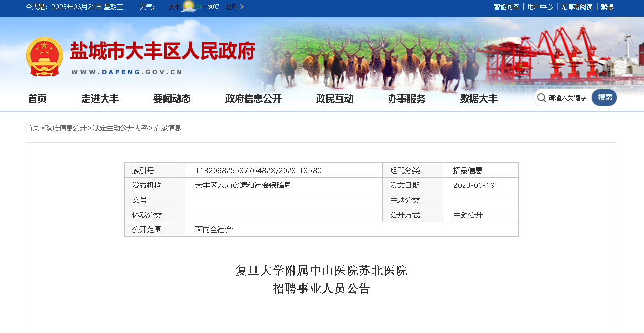Select 政民互动 in the navigation bar
Viewport: 644px width, 333px height.
click(335, 99)
